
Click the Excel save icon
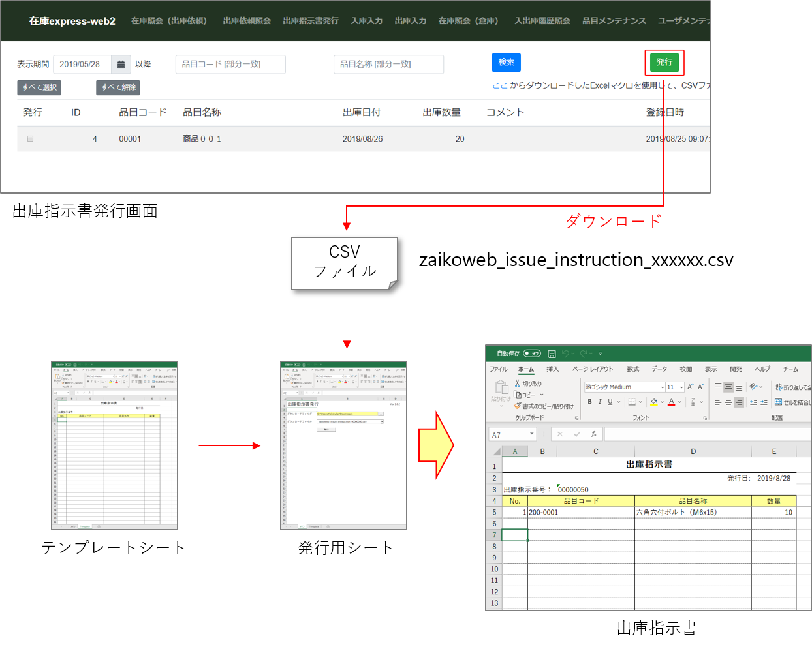click(552, 354)
